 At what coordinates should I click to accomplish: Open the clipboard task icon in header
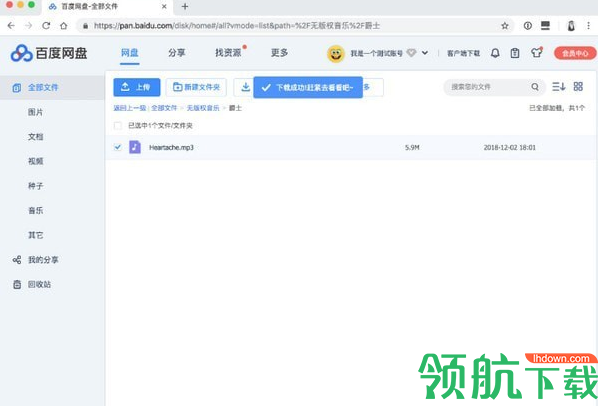click(515, 53)
